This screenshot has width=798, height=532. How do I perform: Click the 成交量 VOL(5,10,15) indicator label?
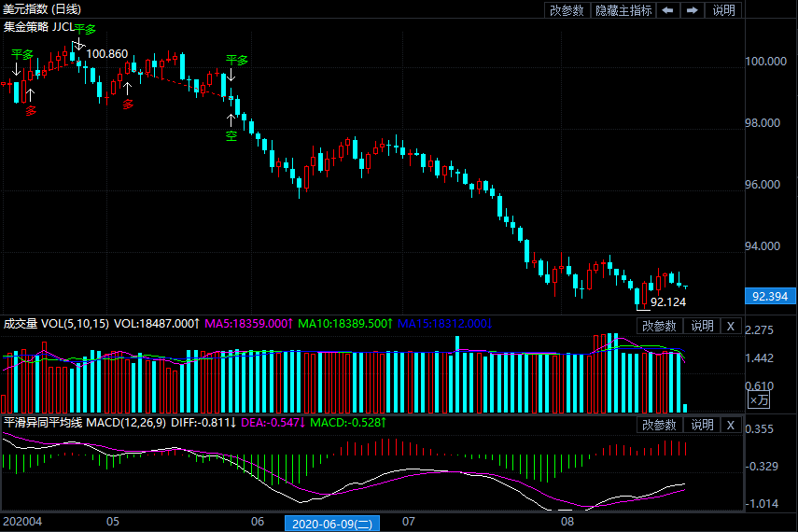56,324
